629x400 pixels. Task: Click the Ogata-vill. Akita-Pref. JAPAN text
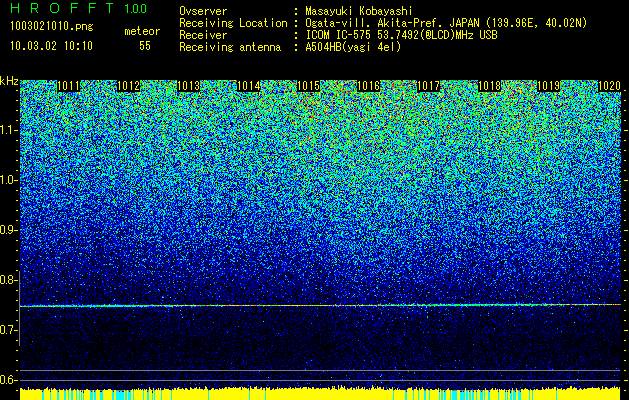click(393, 23)
